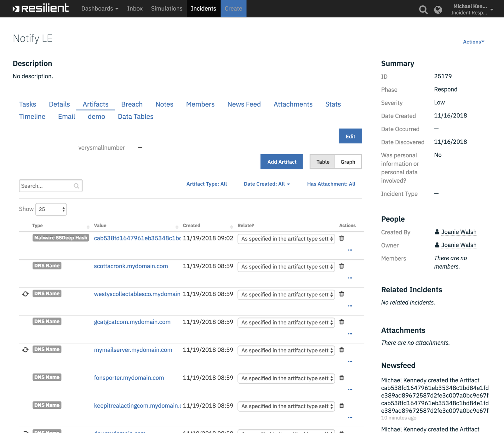
Task: Open Relate dropdown for Malware SSDeep Hash row
Action: [x=286, y=239]
